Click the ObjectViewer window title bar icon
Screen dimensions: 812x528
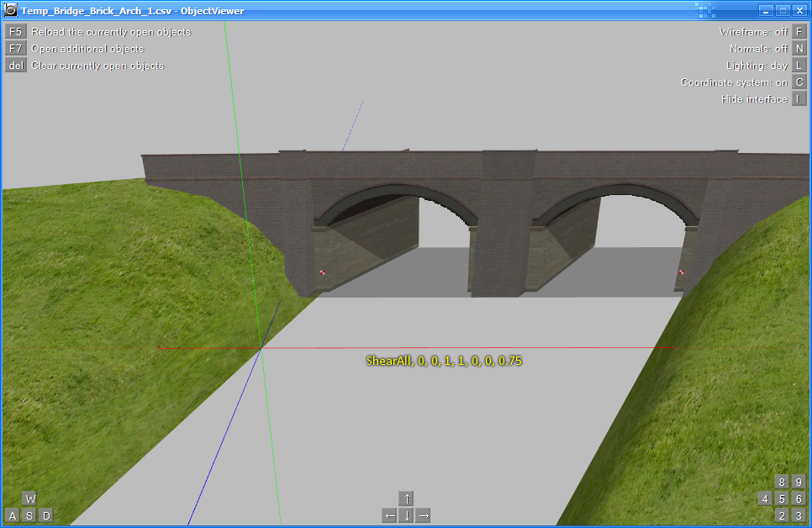click(x=11, y=11)
